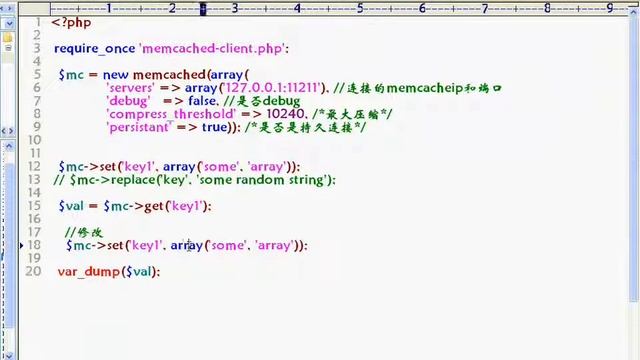Screen dimensions: 640x360
Task: Select the yellow folder icon in the left panel
Action: pos(8,38)
